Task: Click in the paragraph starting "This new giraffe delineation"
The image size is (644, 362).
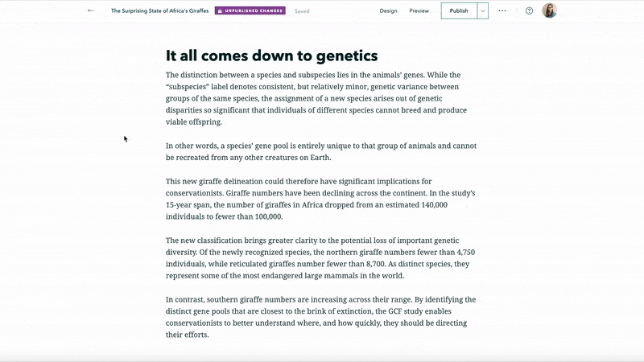Action: coord(314,199)
